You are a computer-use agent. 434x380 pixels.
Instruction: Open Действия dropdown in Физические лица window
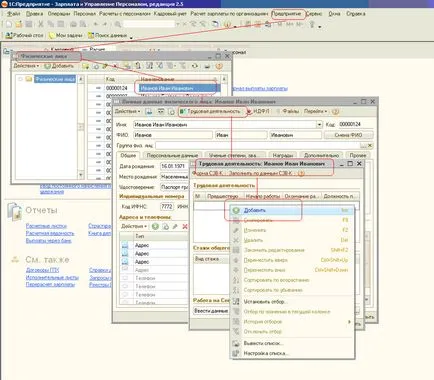[26, 66]
